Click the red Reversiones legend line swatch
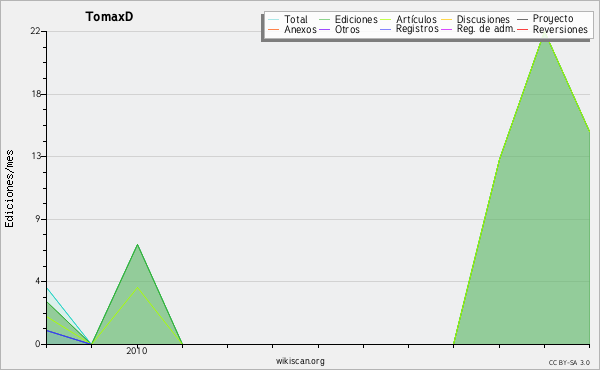The image size is (600, 370). pos(522,29)
